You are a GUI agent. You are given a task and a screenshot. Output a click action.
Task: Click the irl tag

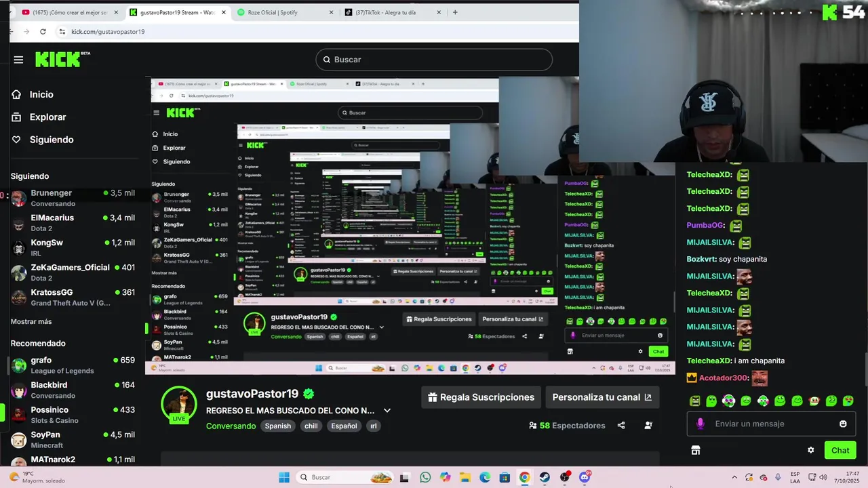[x=373, y=426]
